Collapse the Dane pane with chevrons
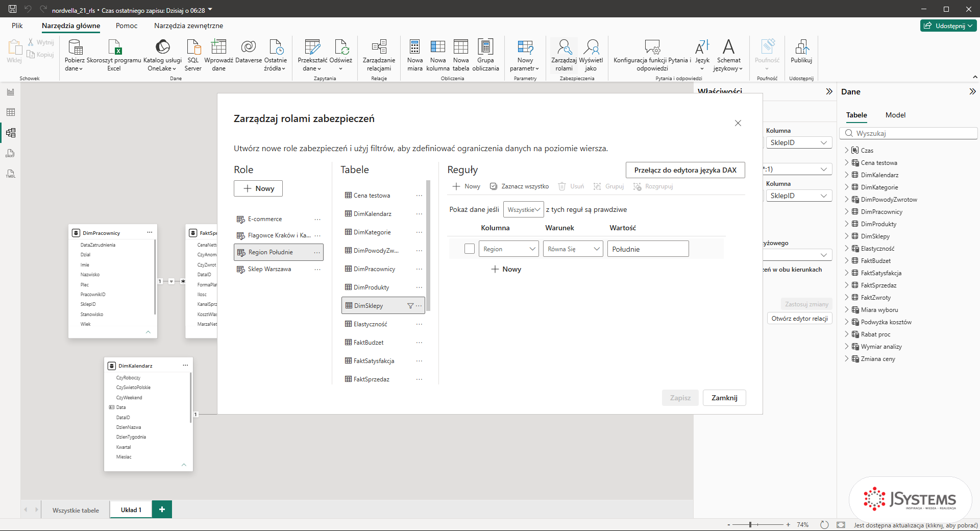Viewport: 980px width, 531px height. 972,91
